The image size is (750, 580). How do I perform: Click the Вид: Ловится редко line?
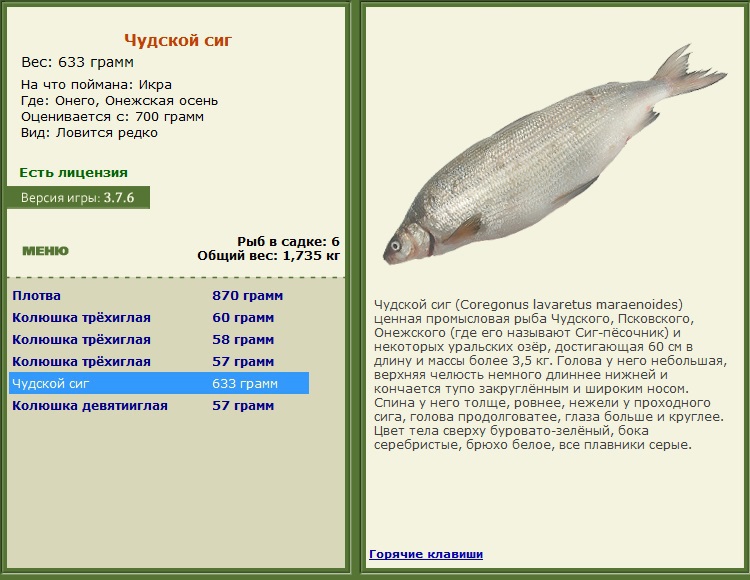pyautogui.click(x=89, y=132)
